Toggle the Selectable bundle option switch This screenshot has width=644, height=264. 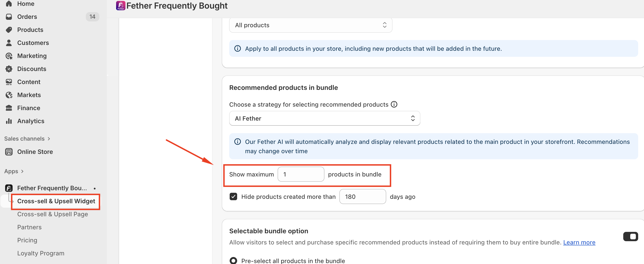630,237
